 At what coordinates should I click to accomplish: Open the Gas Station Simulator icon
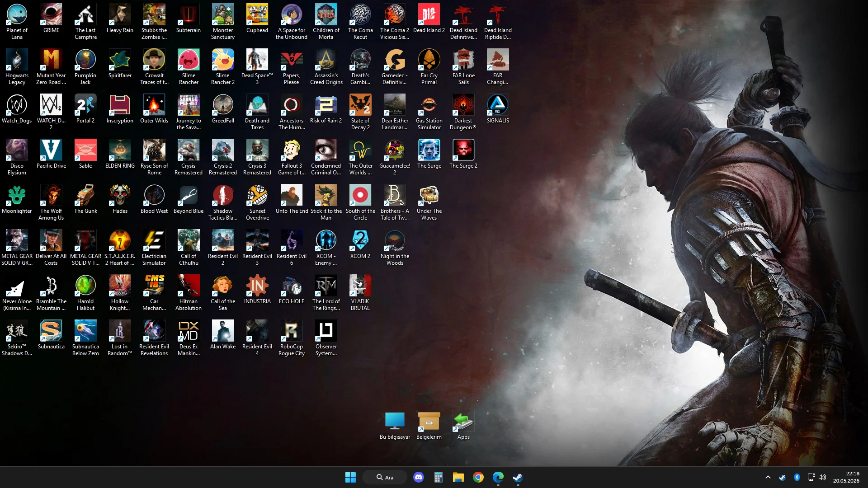(429, 112)
